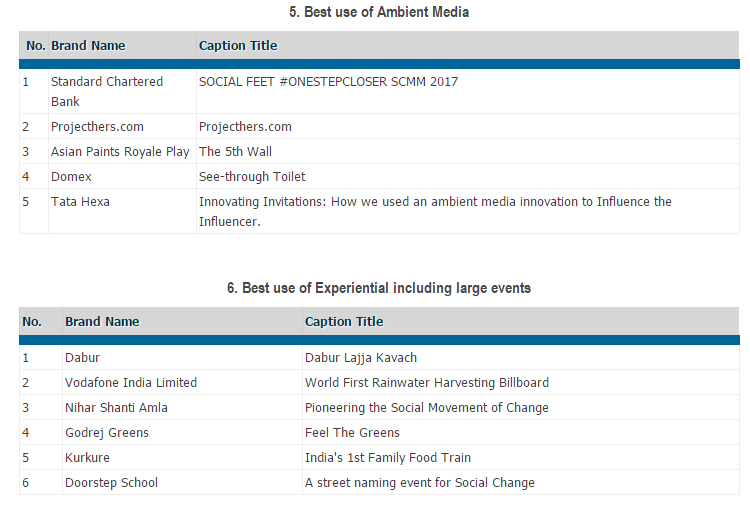The height and width of the screenshot is (524, 750).
Task: Select the SOCIAL FEET #ONESTEPCLOSER caption
Action: pos(328,82)
